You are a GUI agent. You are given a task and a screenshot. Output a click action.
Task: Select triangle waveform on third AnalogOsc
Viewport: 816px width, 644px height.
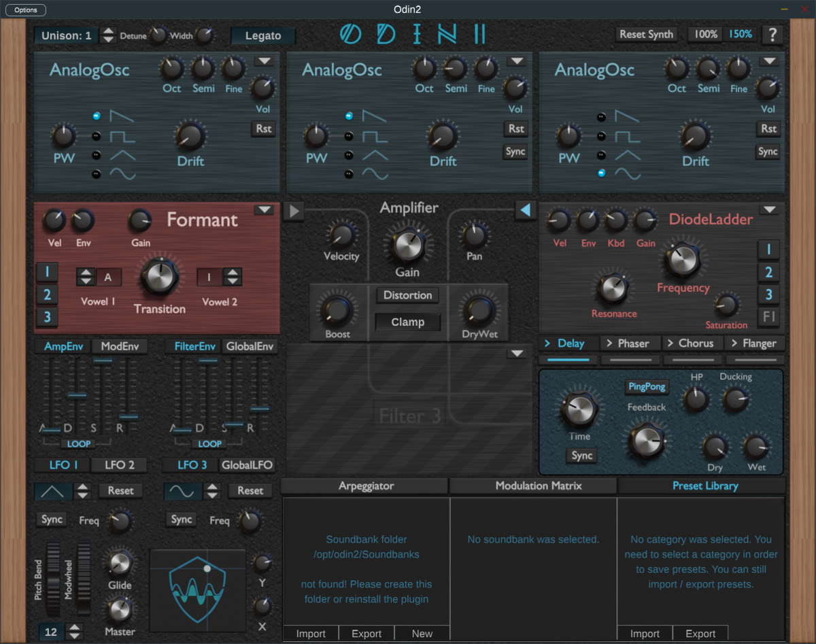[x=602, y=155]
